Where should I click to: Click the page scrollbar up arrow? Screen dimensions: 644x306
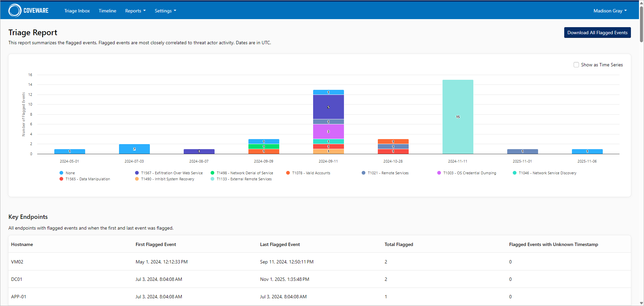tap(641, 3)
